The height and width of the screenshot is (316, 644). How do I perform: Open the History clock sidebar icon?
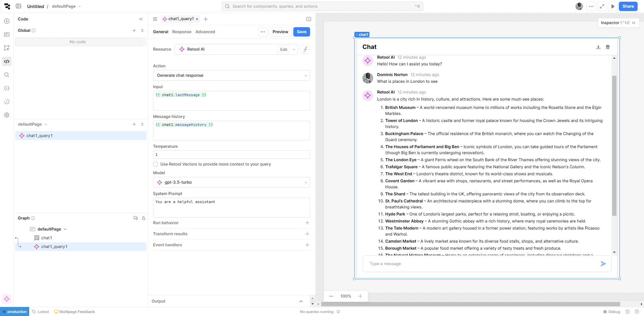(7, 102)
